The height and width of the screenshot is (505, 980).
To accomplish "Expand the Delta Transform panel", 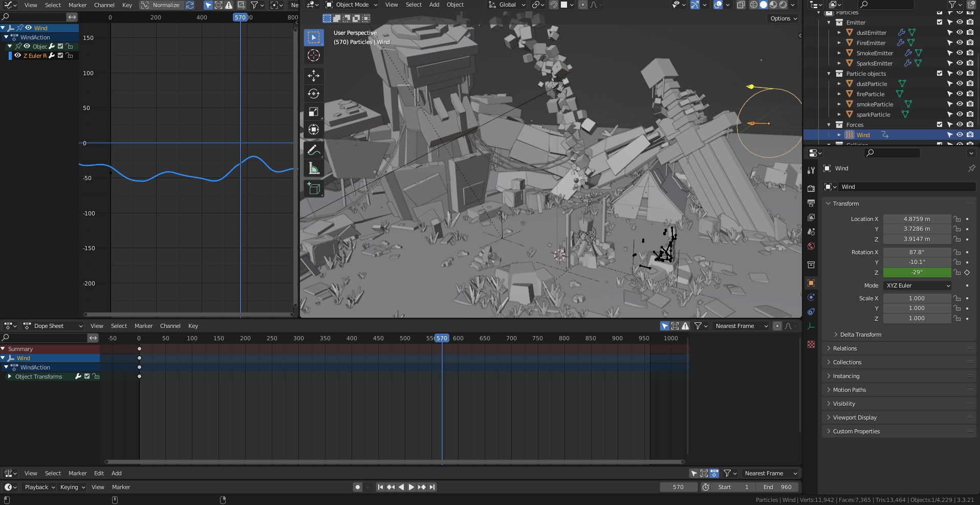I will (x=860, y=335).
